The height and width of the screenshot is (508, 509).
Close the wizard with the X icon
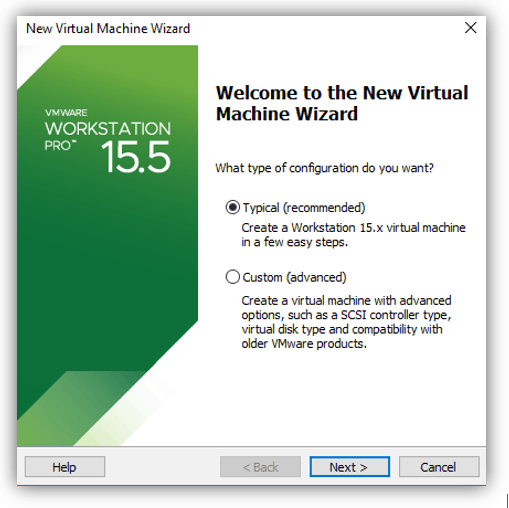[471, 28]
